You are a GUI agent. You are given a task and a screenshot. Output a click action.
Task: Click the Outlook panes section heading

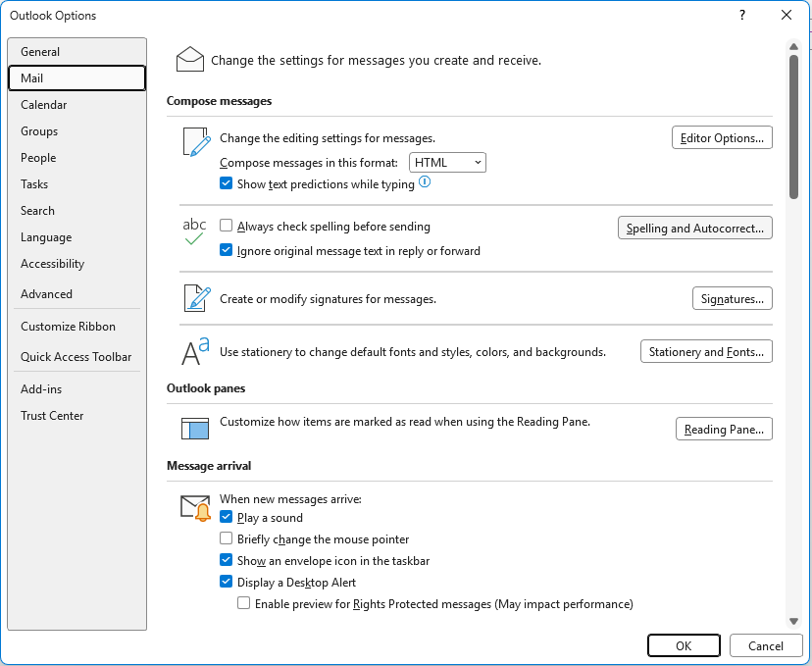click(206, 388)
